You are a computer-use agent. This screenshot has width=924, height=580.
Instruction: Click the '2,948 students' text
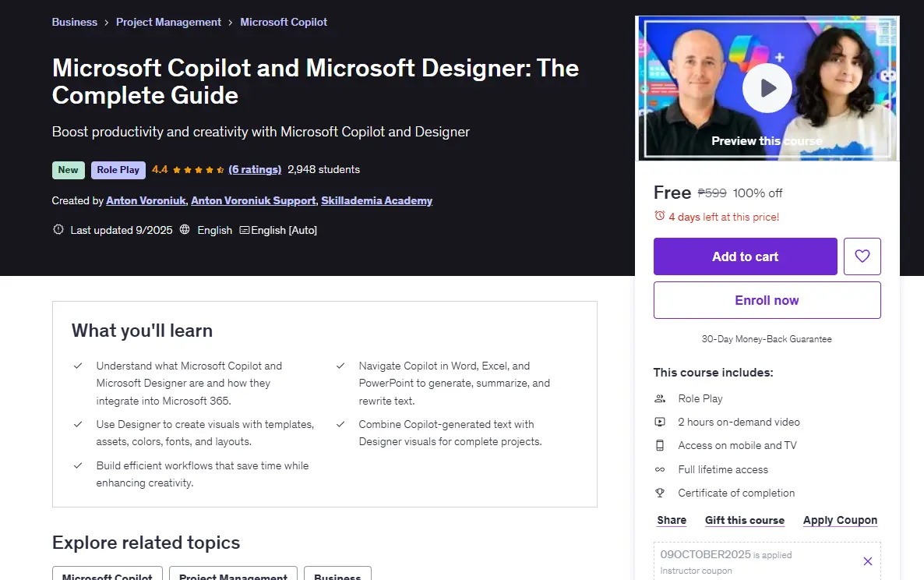tap(323, 169)
